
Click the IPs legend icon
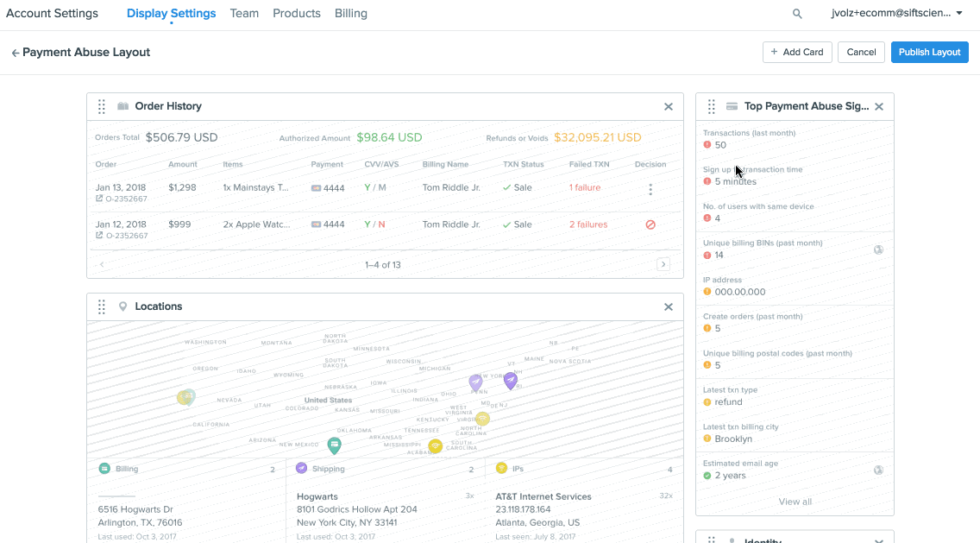501,468
